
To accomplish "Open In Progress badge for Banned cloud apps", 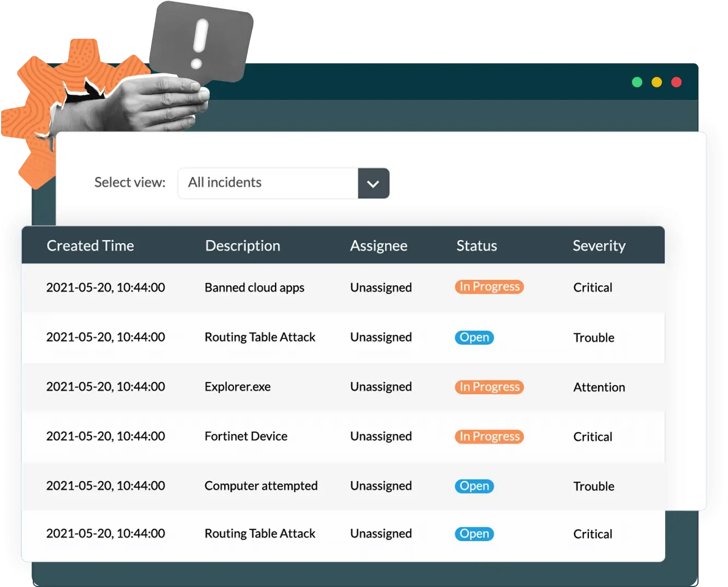I will click(489, 287).
